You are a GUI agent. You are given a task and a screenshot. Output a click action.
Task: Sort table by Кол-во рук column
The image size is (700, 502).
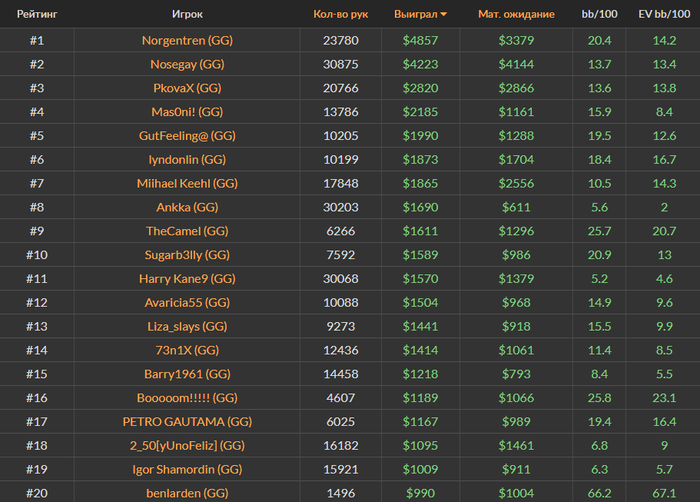tap(340, 15)
